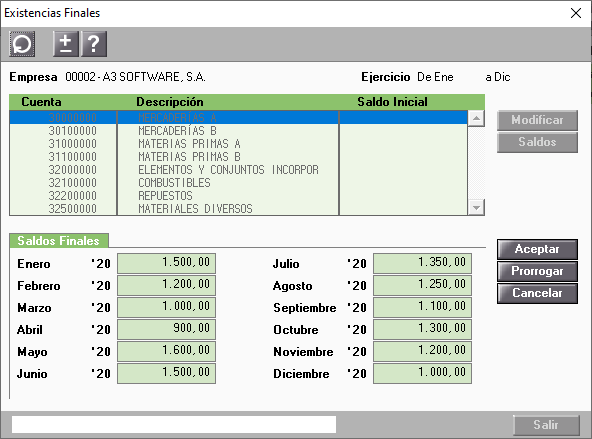The image size is (592, 439).
Task: Click the Noviembre '20 balance field
Action: pos(422,351)
